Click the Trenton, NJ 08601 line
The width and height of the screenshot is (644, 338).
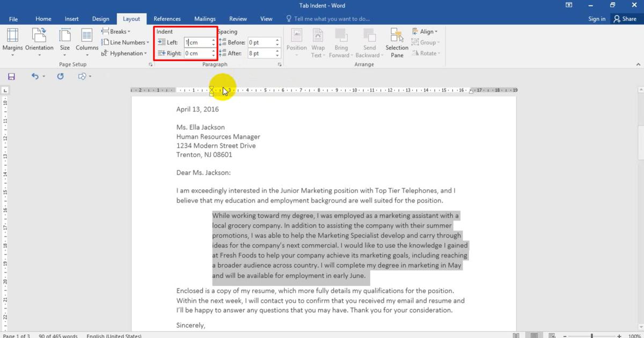click(x=204, y=155)
